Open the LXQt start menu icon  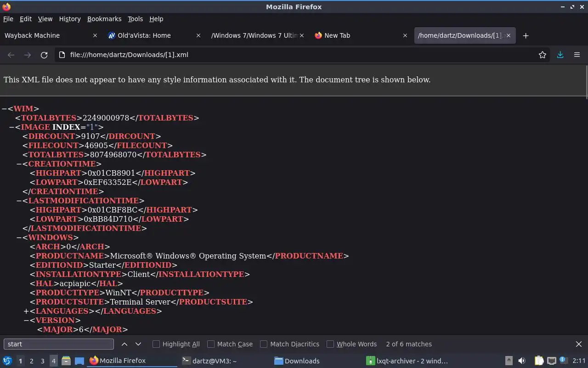pyautogui.click(x=7, y=361)
